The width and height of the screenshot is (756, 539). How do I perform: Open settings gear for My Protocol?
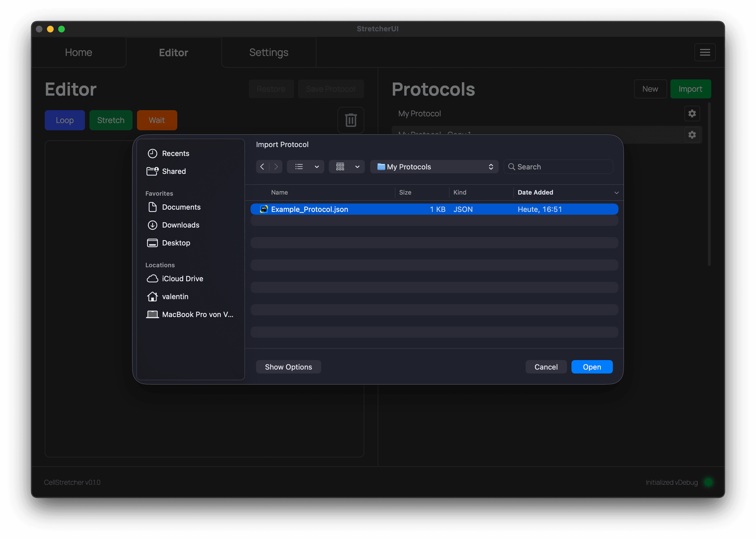(x=692, y=114)
